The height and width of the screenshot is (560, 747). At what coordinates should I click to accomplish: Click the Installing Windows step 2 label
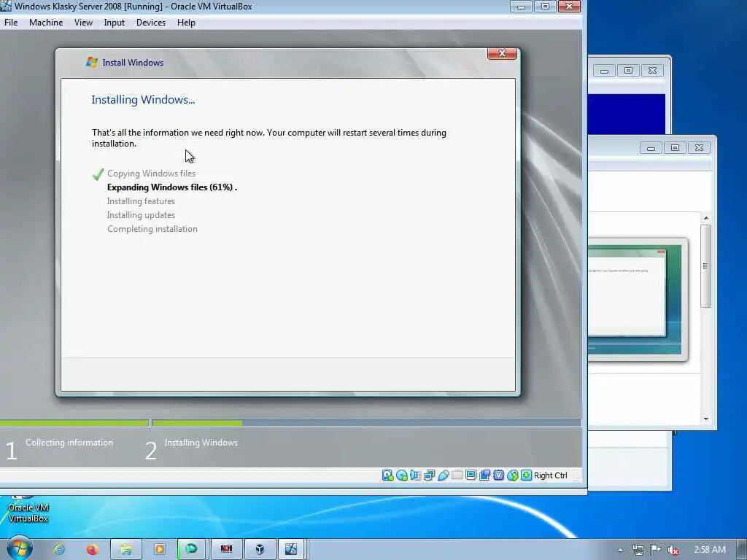pyautogui.click(x=201, y=443)
